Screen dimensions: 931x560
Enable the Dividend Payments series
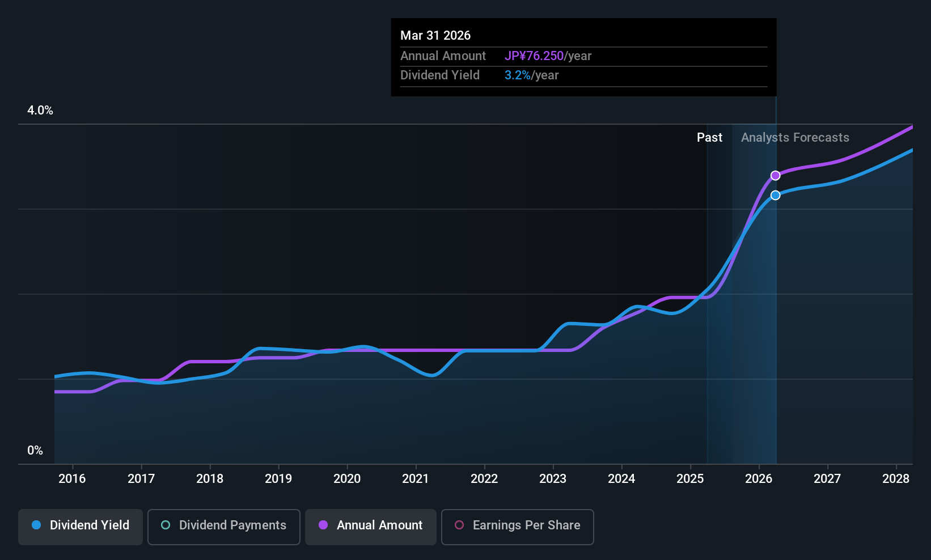(x=224, y=527)
